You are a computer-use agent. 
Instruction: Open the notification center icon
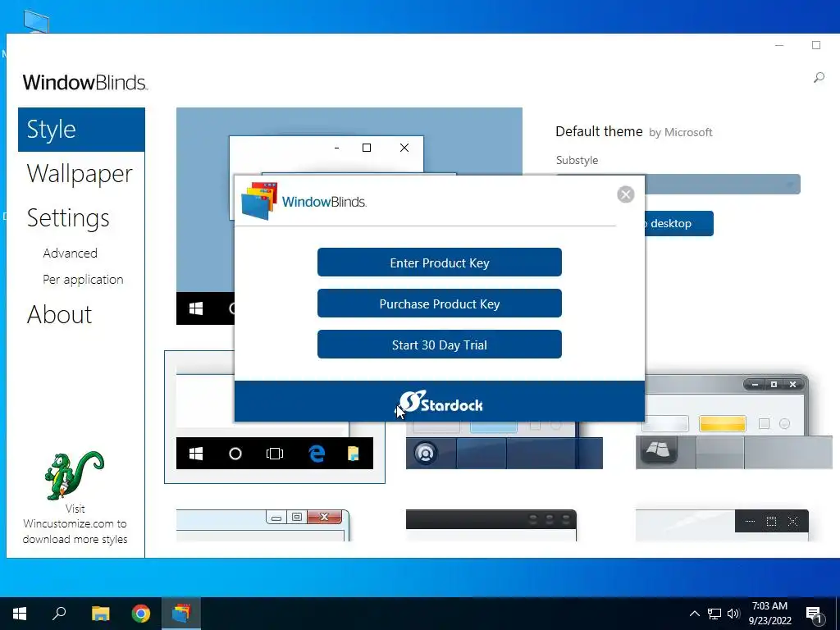pyautogui.click(x=815, y=615)
